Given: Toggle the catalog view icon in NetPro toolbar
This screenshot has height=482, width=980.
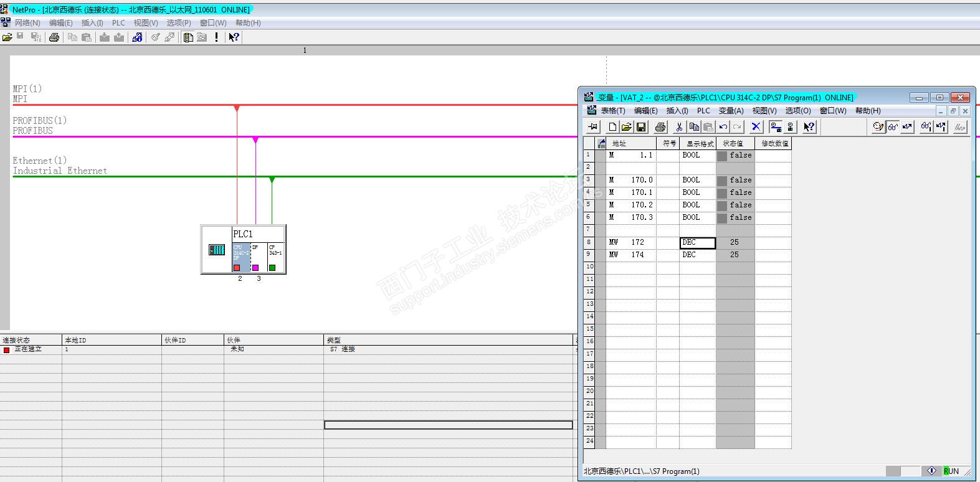Looking at the screenshot, I should click(188, 37).
